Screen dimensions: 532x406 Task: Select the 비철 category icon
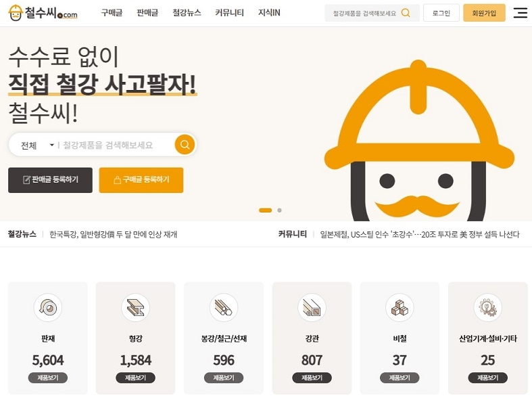click(x=400, y=308)
